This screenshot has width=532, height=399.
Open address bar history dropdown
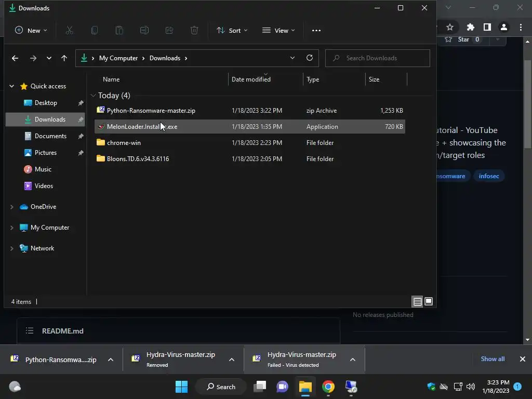click(292, 58)
